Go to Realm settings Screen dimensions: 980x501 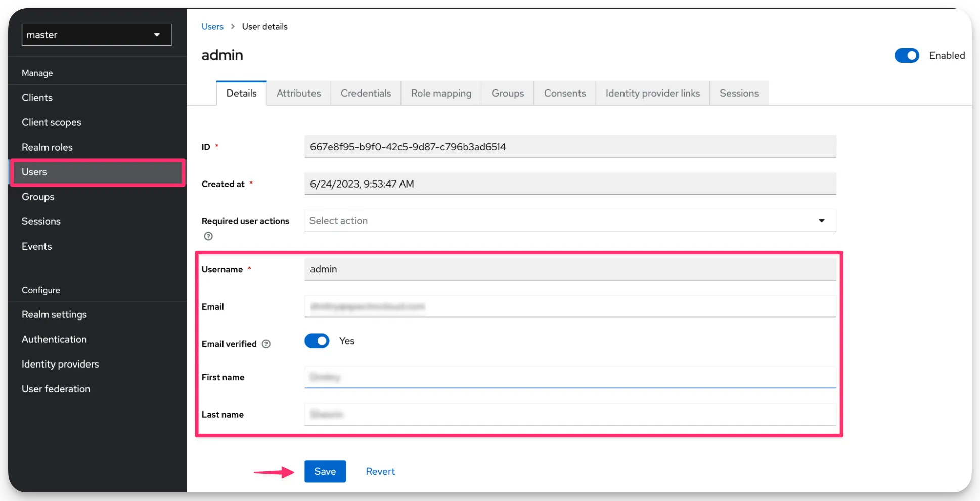[54, 314]
